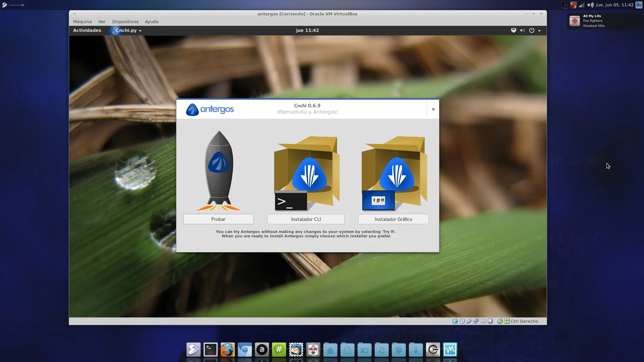
Task: Click the optical disc indicator in status bar
Action: pos(462,321)
